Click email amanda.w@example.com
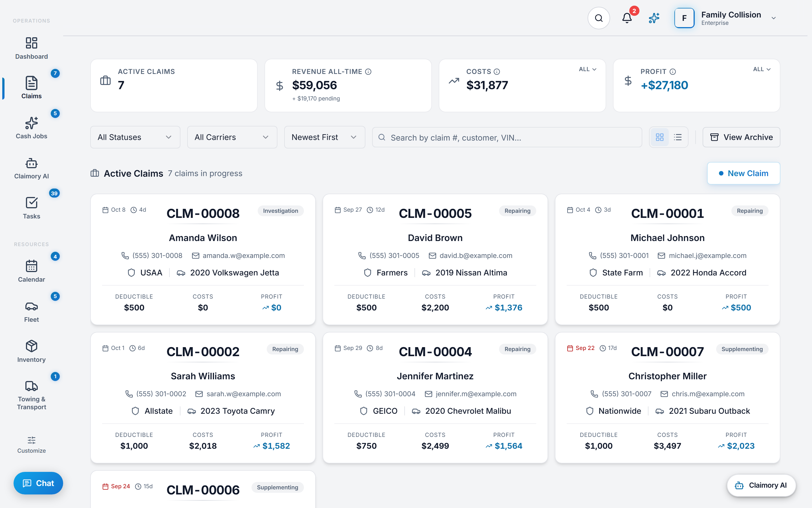Viewport: 812px width, 508px height. [244, 256]
